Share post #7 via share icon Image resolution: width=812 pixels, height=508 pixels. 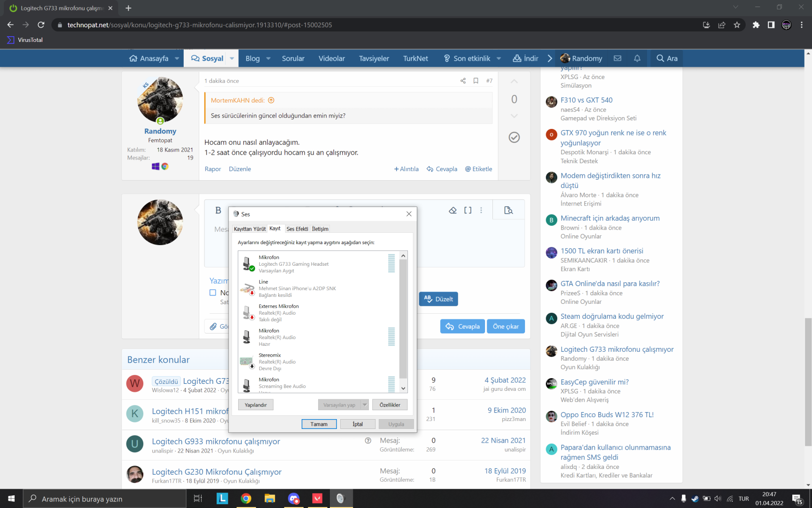463,81
